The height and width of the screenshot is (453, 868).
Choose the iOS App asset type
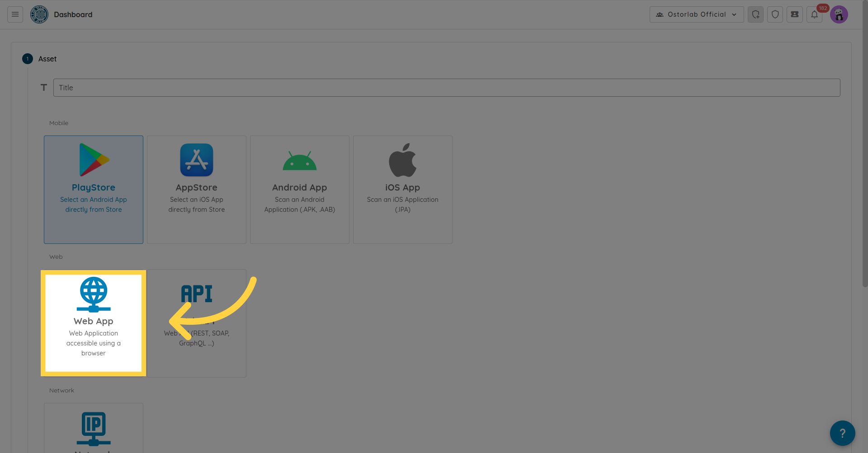coord(403,190)
